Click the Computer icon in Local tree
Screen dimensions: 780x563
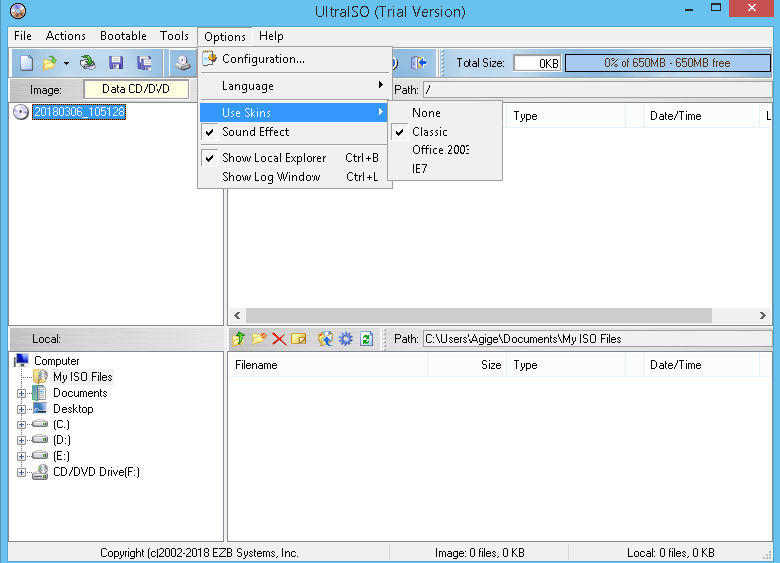[x=21, y=360]
